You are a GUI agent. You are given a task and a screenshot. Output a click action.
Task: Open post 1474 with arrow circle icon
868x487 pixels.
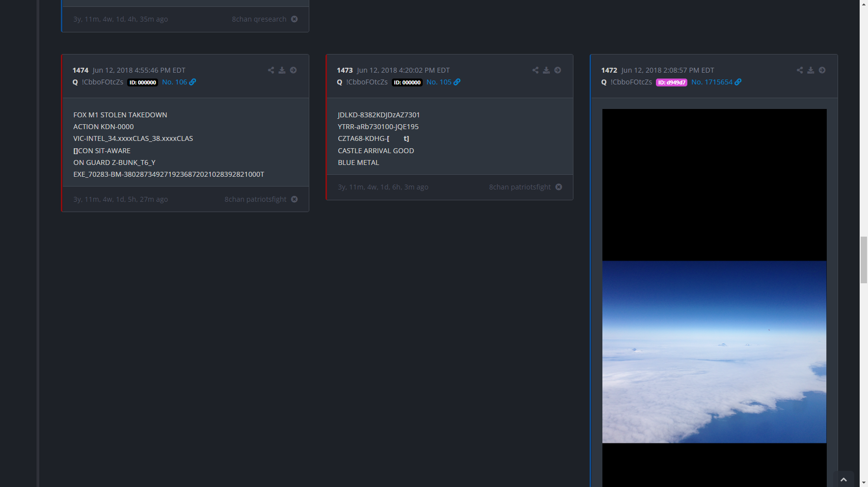click(293, 70)
